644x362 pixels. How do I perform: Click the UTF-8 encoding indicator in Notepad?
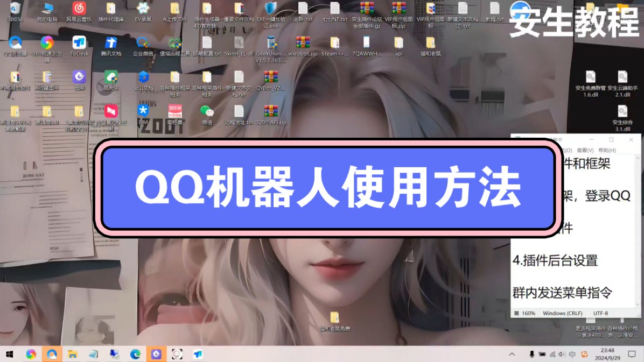[601, 313]
